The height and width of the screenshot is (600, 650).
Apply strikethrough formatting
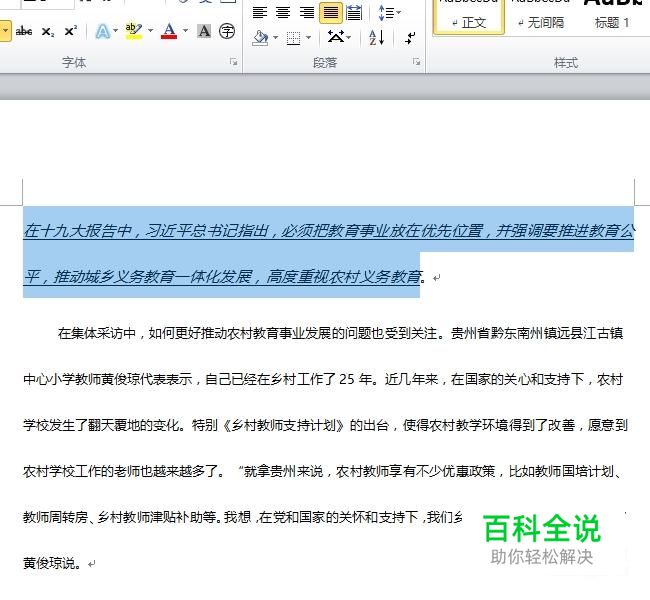coord(24,31)
